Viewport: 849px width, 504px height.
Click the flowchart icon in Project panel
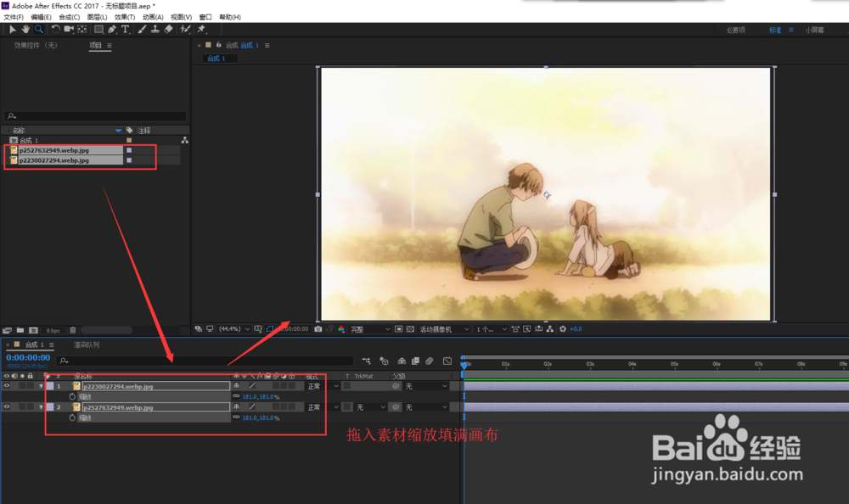pos(184,140)
